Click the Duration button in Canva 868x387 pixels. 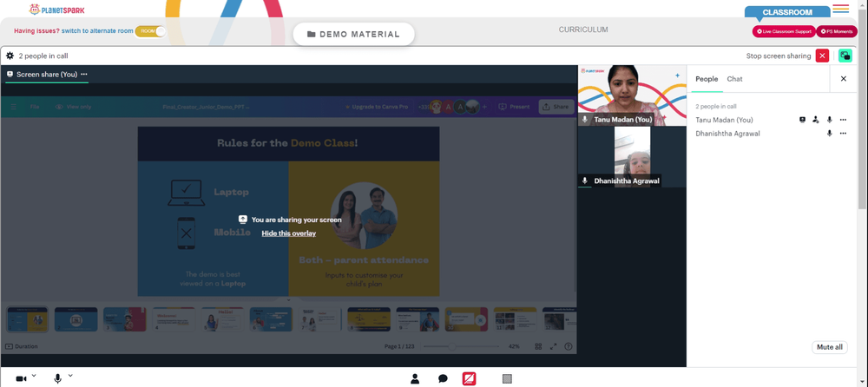[22, 346]
